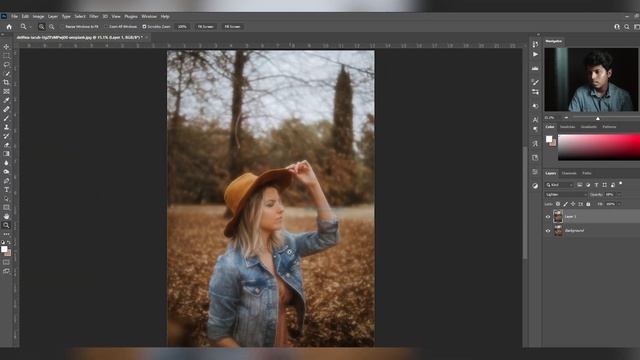Click the Fill Screen button

pos(232,27)
